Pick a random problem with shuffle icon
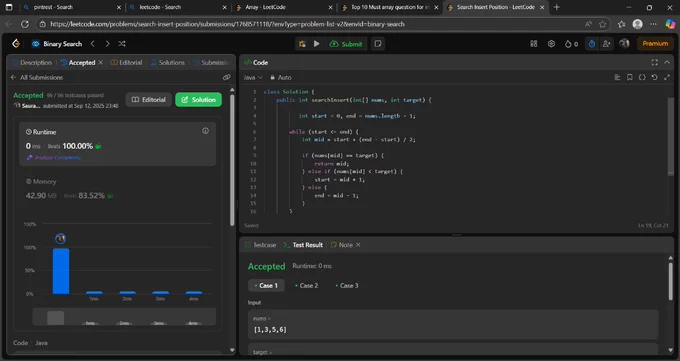Image resolution: width=680 pixels, height=361 pixels. pos(122,44)
